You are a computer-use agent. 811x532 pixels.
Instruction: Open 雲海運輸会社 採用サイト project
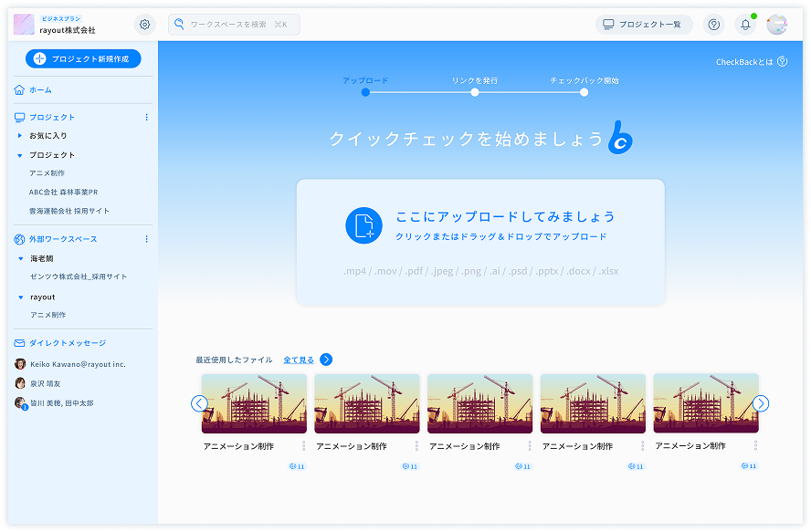pos(69,211)
